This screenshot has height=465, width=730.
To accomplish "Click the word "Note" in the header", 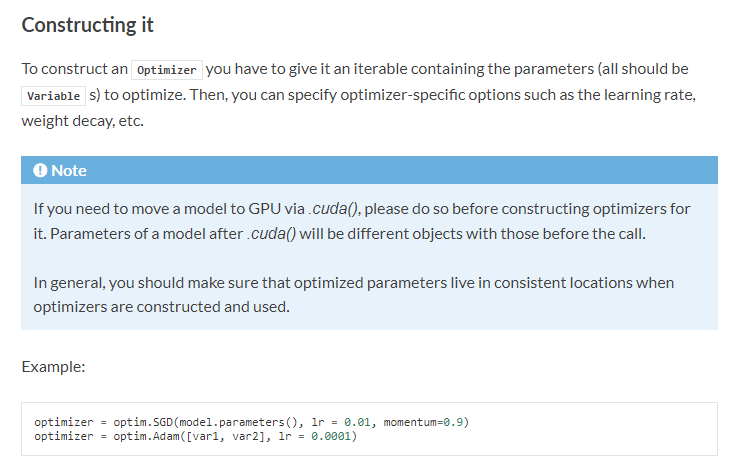I will coord(69,170).
